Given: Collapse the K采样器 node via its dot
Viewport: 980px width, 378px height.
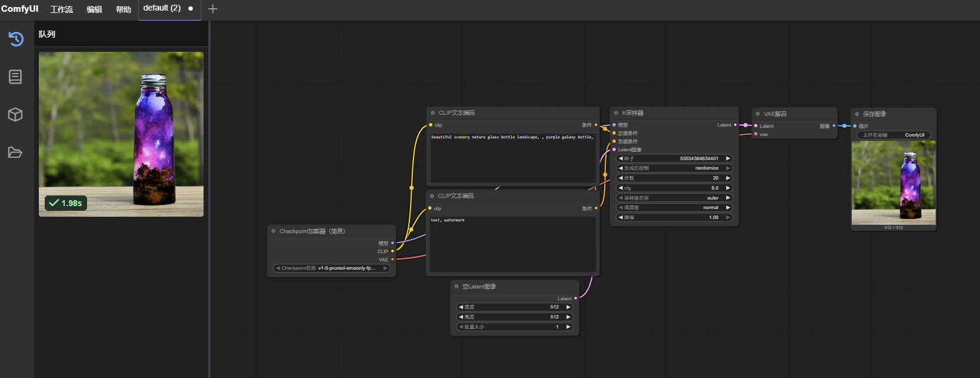Looking at the screenshot, I should click(616, 112).
